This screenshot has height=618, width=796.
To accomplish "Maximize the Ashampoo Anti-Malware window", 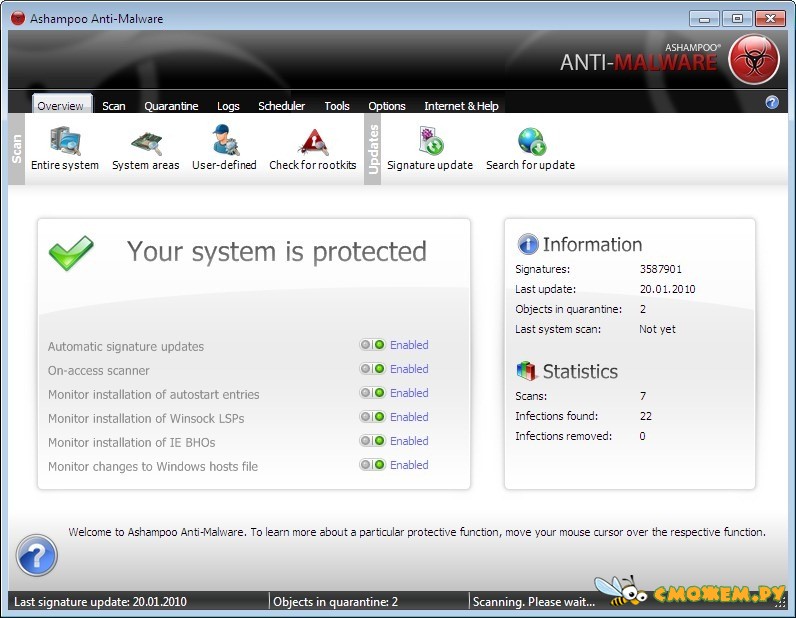I will coord(737,19).
